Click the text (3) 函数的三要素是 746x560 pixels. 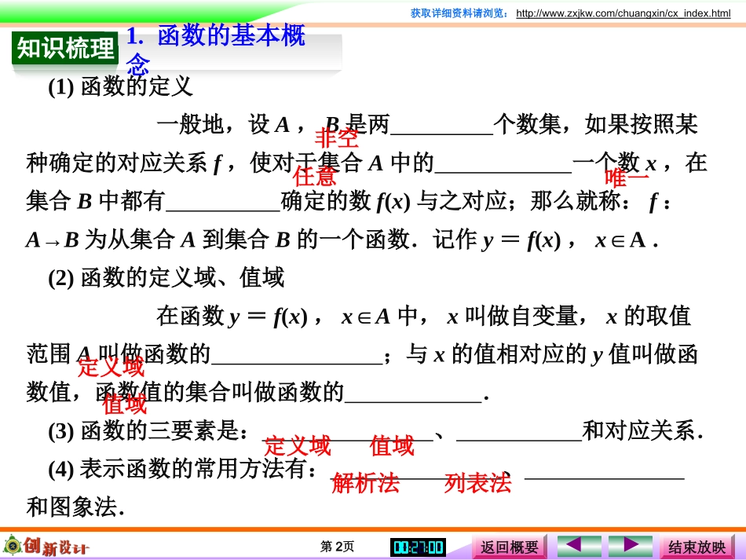point(148,431)
